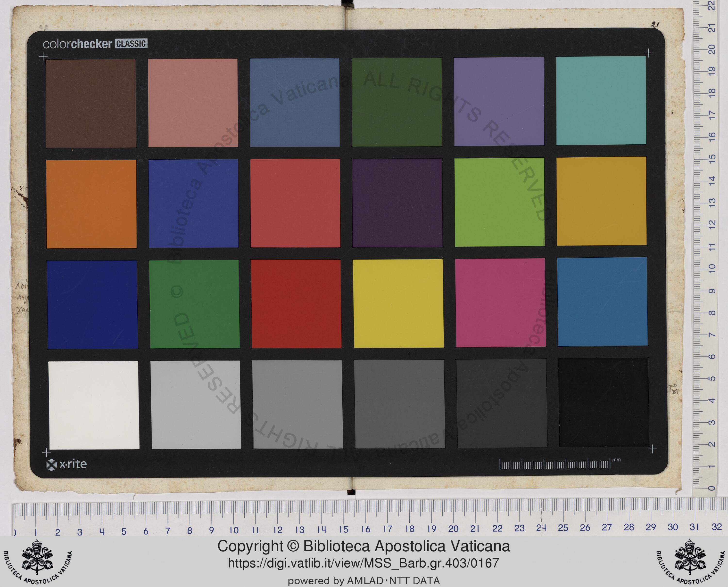The width and height of the screenshot is (728, 587).
Task: Select the black grayscale patch
Action: tap(604, 402)
